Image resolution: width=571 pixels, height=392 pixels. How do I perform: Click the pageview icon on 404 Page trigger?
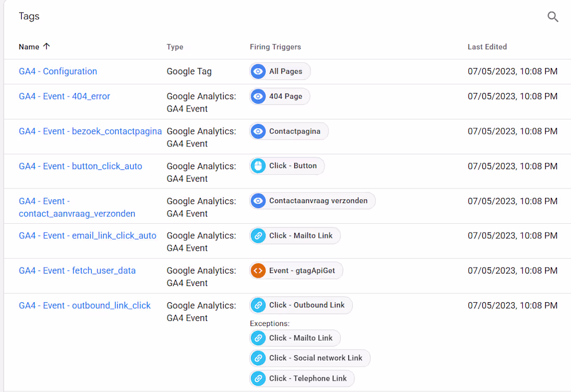258,96
